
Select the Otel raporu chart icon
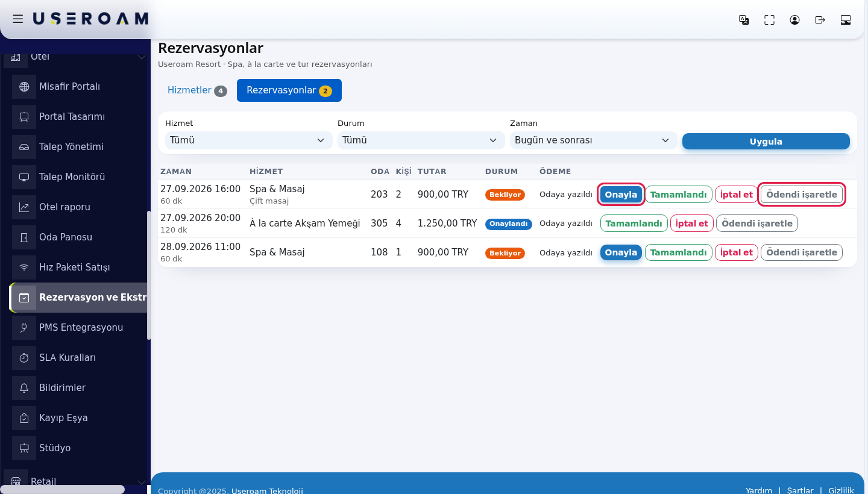coord(24,207)
